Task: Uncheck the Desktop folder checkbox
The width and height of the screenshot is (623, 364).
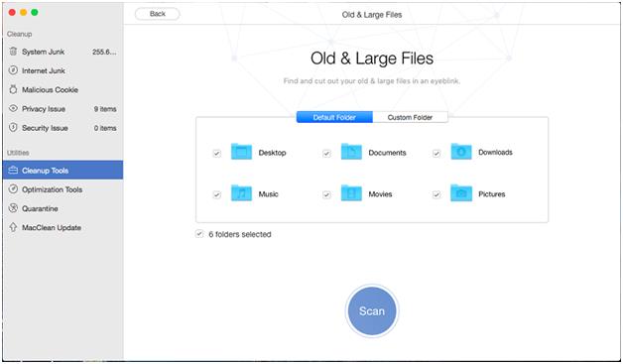Action: click(x=216, y=153)
